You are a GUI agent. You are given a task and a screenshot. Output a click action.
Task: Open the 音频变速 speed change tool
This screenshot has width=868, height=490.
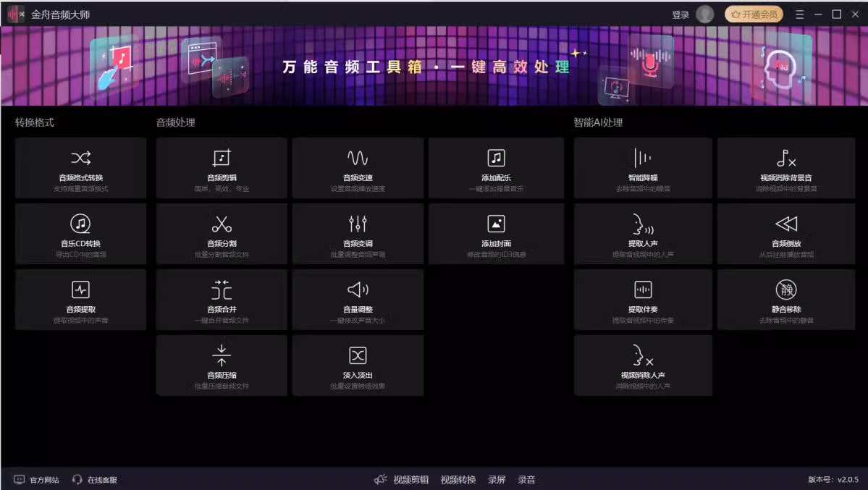coord(358,168)
